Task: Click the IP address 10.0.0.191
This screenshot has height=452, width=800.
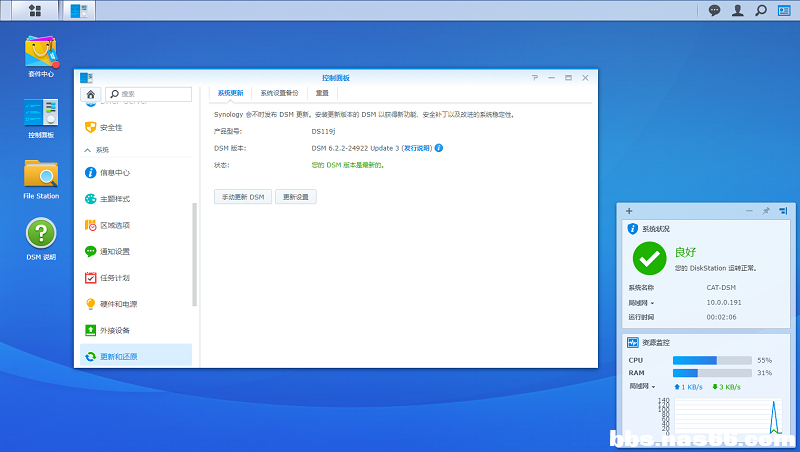Action: (723, 303)
